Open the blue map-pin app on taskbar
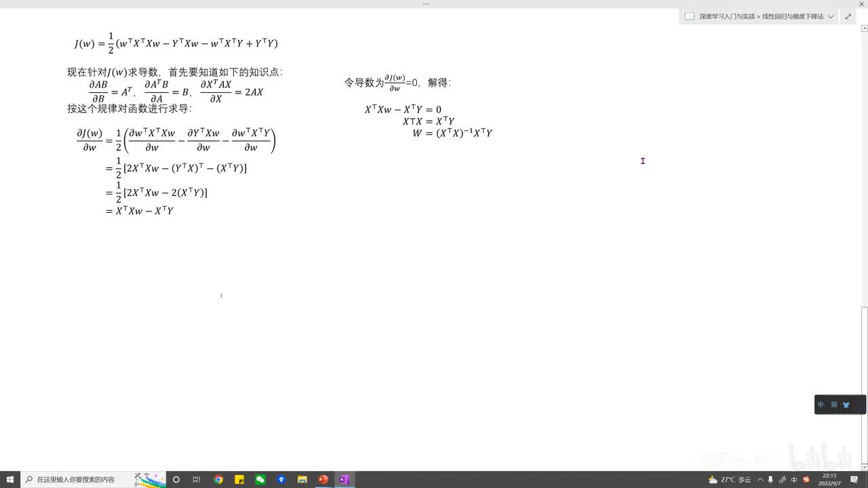Image resolution: width=868 pixels, height=488 pixels. (x=281, y=479)
